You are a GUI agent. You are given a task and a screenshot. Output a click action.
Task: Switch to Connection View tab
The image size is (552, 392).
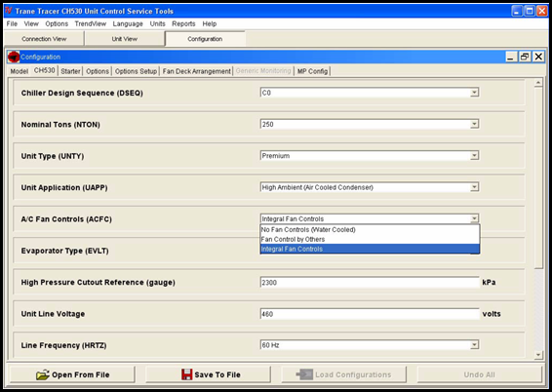[44, 39]
